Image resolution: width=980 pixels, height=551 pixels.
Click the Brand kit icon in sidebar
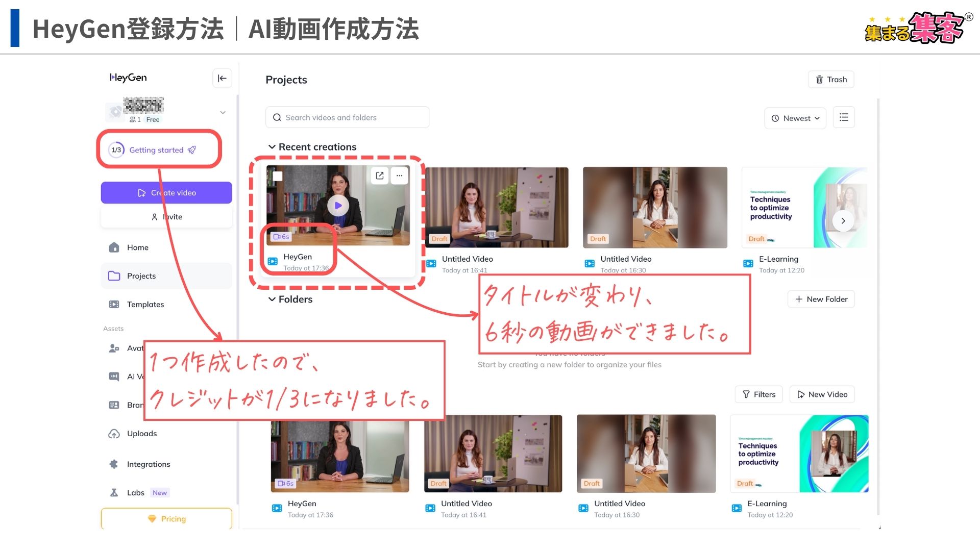[x=114, y=405]
